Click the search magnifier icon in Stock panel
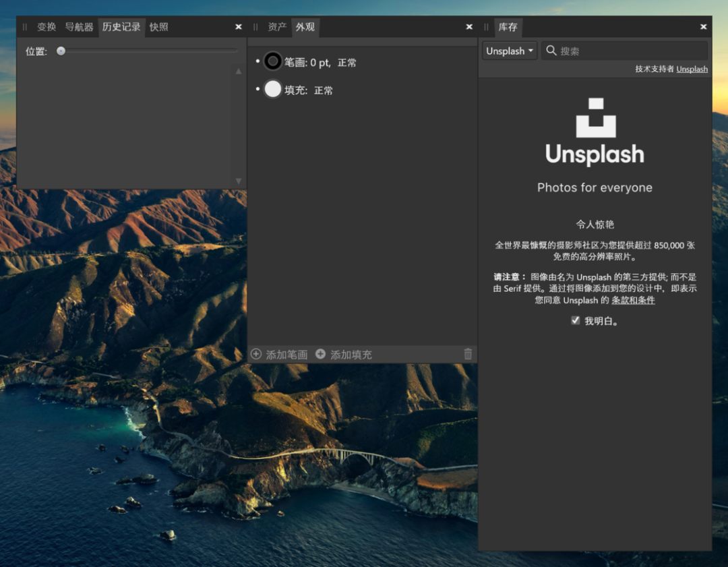 (x=551, y=51)
